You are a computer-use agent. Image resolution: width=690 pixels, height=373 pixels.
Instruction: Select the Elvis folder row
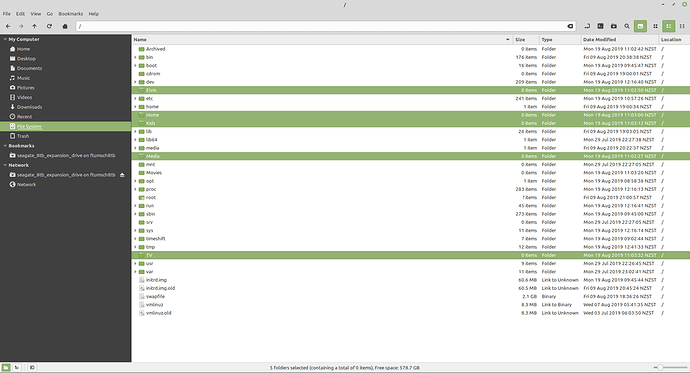point(411,90)
